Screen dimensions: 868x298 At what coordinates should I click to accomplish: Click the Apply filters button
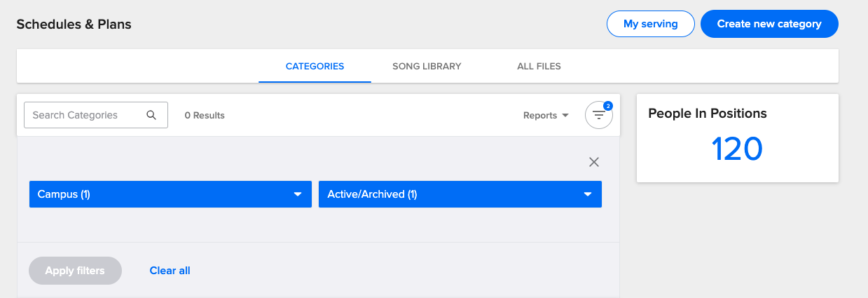tap(75, 271)
